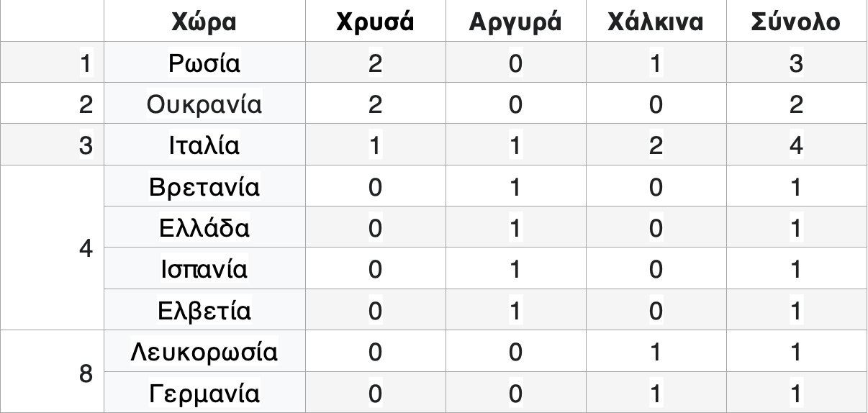Click the Ιταλία row name
868x413 pixels.
(x=204, y=146)
